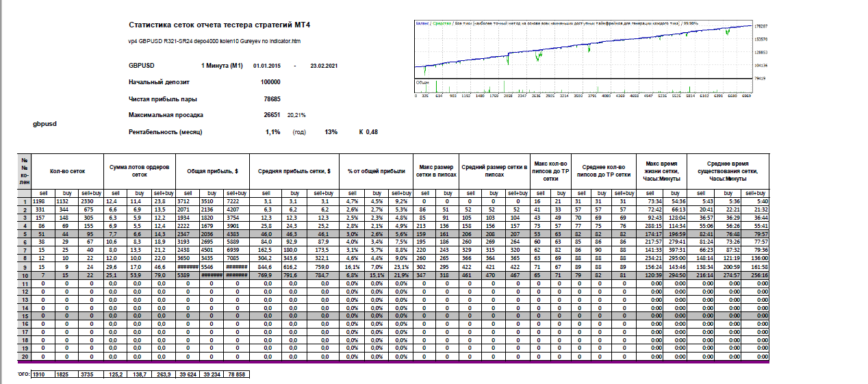The height and width of the screenshot is (384, 868).
Task: Click the chart axis value '104136'
Action: click(760, 65)
